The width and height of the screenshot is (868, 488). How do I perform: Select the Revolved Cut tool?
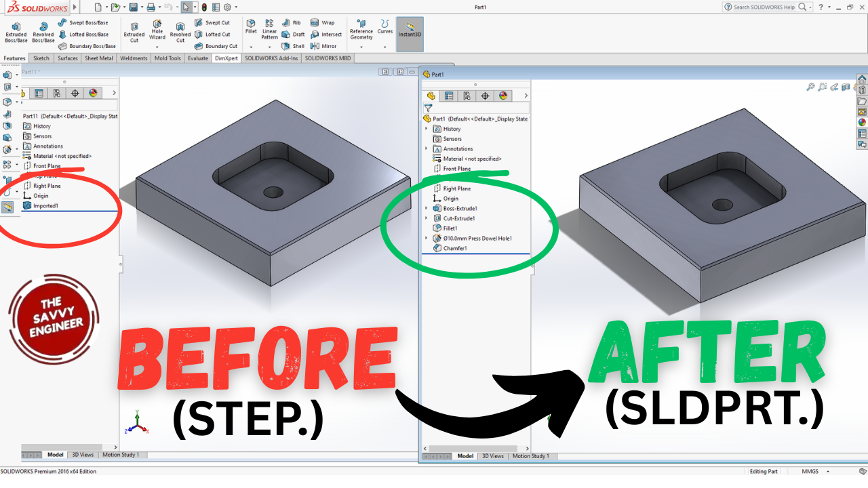pyautogui.click(x=180, y=31)
